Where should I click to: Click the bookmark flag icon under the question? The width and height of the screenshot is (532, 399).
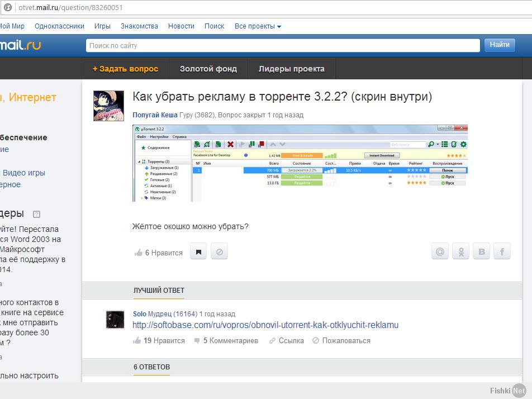tap(198, 252)
